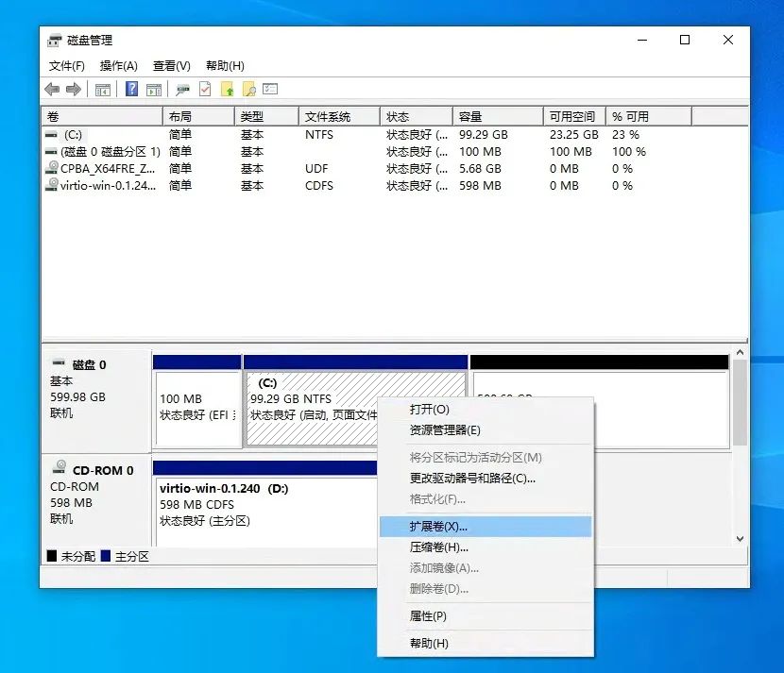The image size is (784, 673).
Task: Click the disc icon beside virtio-win-0.1.24...
Action: coord(52,185)
